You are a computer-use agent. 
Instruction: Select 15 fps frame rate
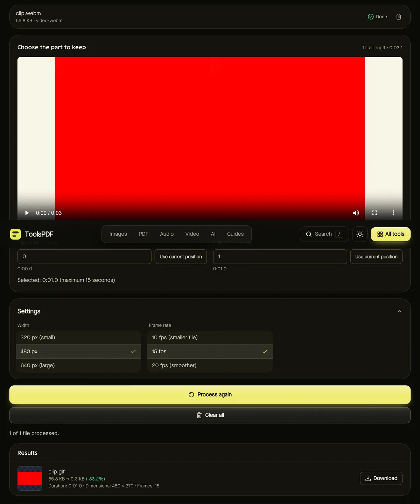tap(210, 351)
